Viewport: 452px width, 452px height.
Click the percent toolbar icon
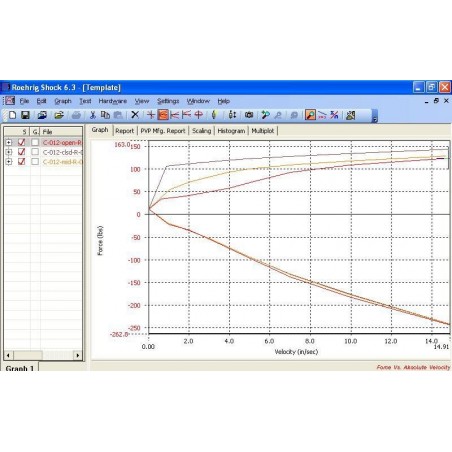coord(334,115)
